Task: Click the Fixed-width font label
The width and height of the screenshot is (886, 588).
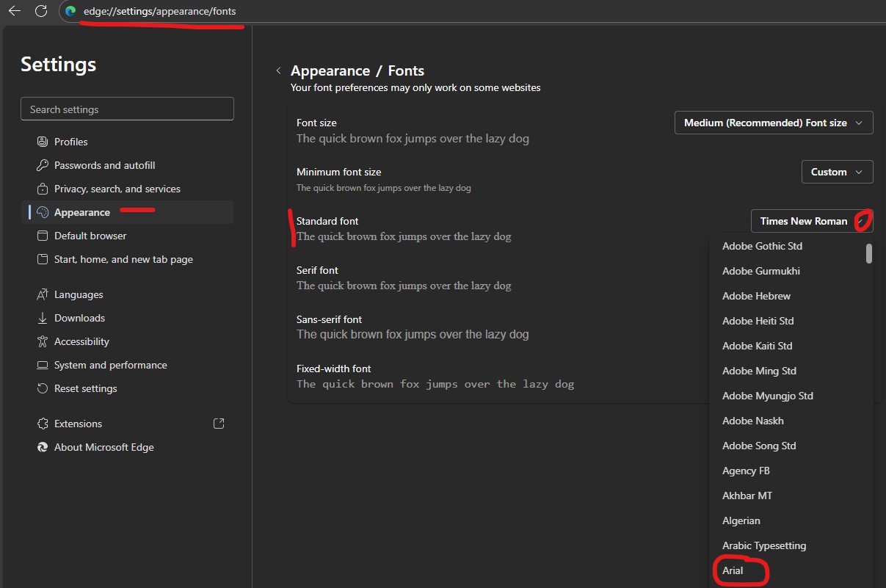Action: click(x=334, y=369)
